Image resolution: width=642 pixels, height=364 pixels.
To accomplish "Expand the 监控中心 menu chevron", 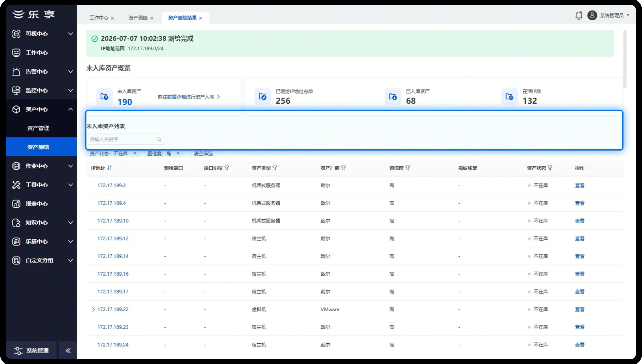I will click(x=70, y=90).
